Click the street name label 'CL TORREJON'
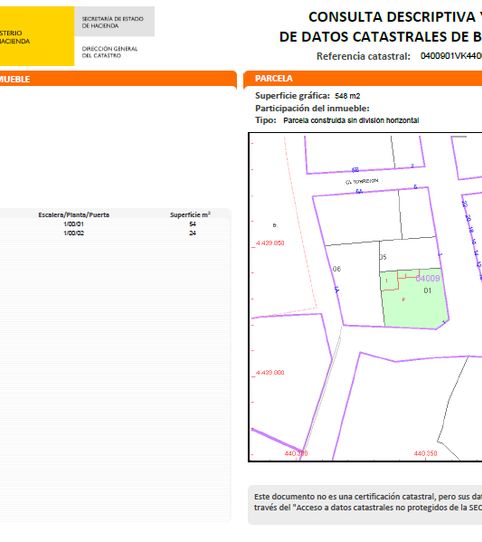This screenshot has width=482, height=542. (x=362, y=181)
